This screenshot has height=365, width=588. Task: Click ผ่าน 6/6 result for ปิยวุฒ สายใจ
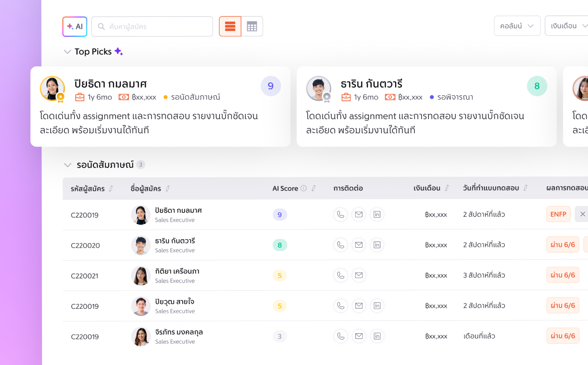563,305
